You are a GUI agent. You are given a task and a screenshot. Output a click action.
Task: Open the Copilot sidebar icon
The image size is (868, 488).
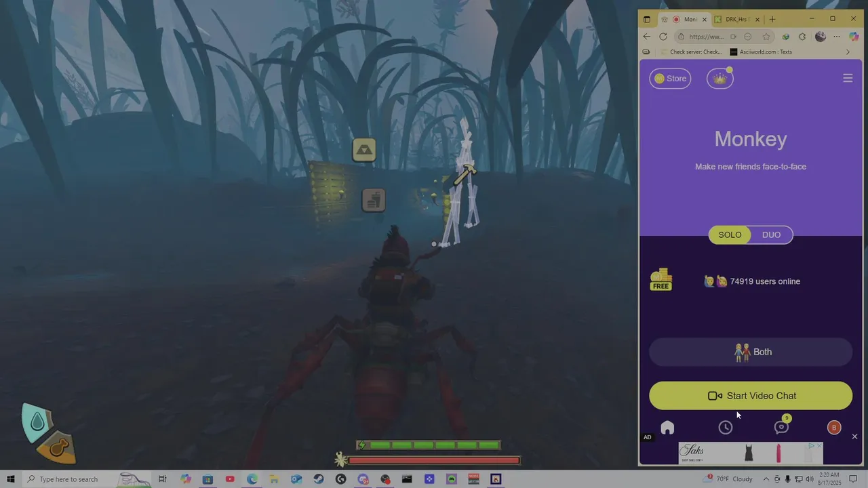click(x=854, y=37)
